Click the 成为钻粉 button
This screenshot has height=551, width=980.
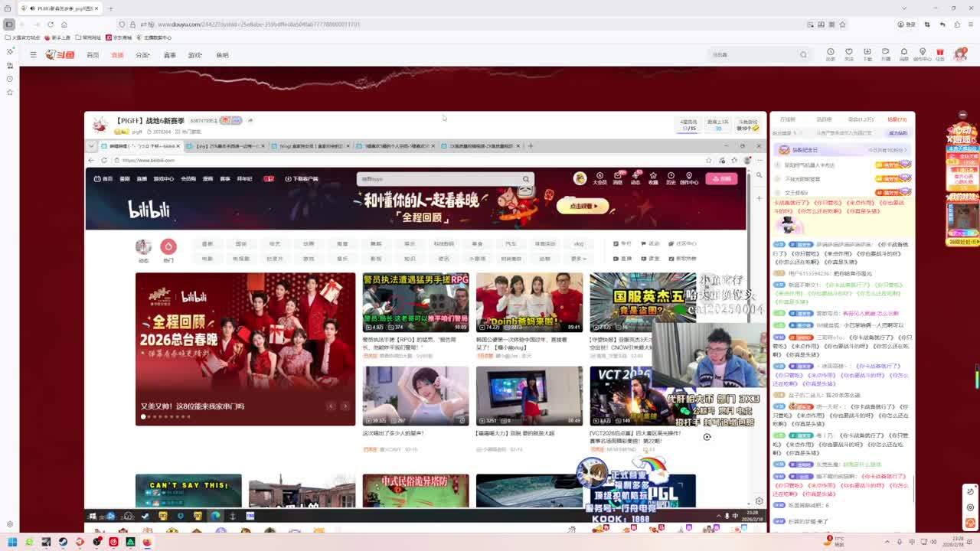[897, 133]
